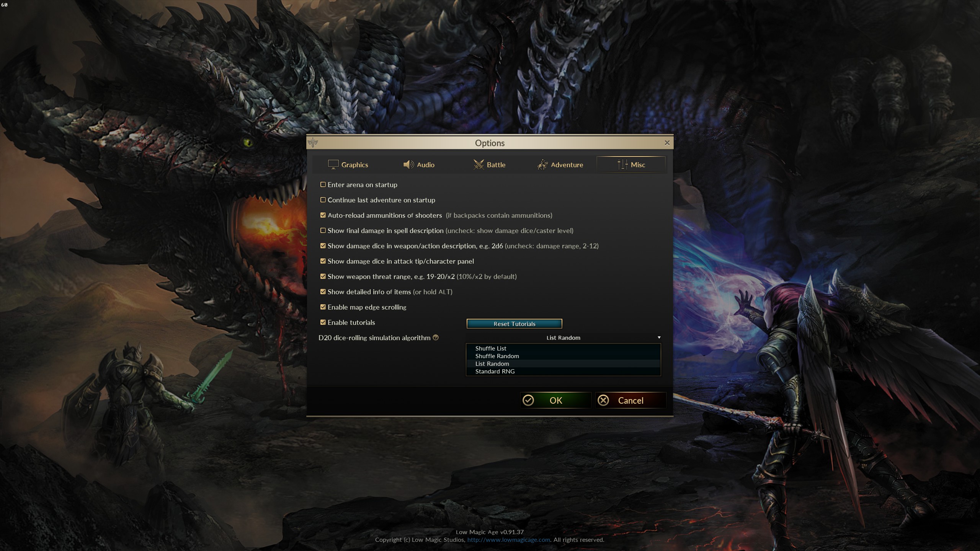Click the speaker icon on Audio tab
This screenshot has width=980, height=551.
[x=408, y=165]
